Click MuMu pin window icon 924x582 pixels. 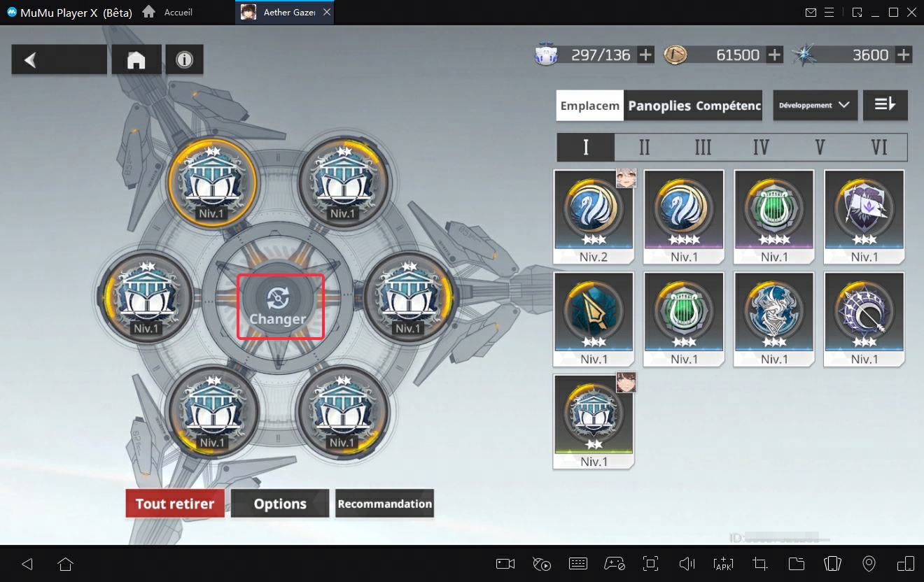pyautogui.click(x=857, y=13)
